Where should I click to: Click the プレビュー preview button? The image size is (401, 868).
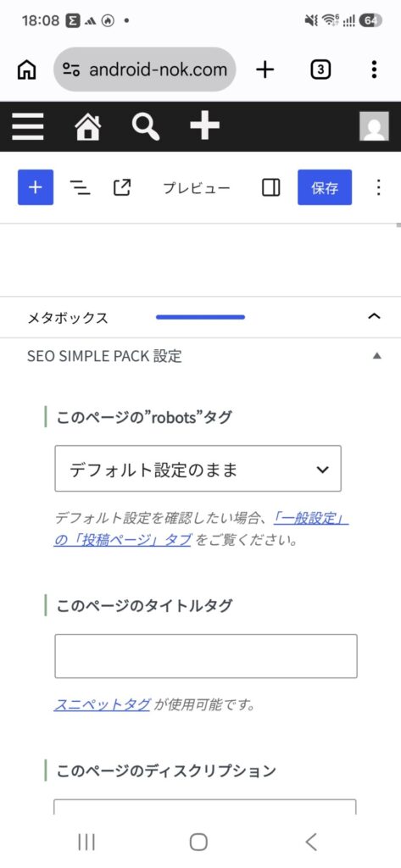tap(196, 188)
